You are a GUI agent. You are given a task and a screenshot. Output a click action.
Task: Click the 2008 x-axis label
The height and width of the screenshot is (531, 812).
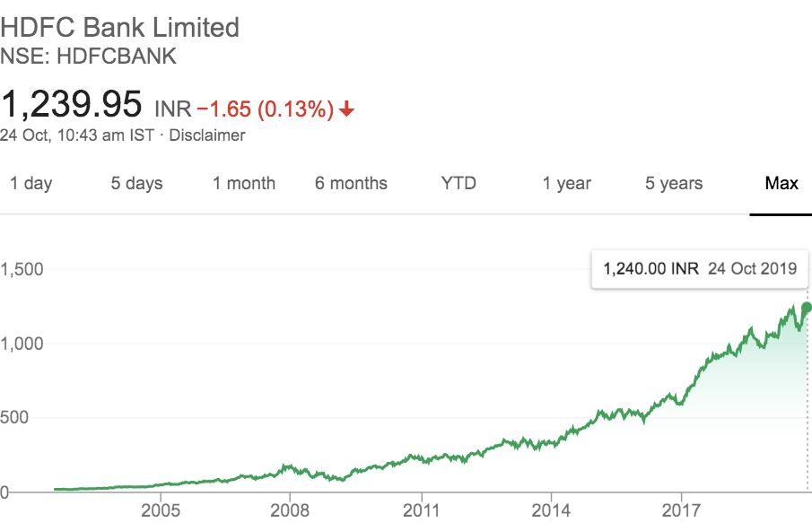tap(291, 511)
